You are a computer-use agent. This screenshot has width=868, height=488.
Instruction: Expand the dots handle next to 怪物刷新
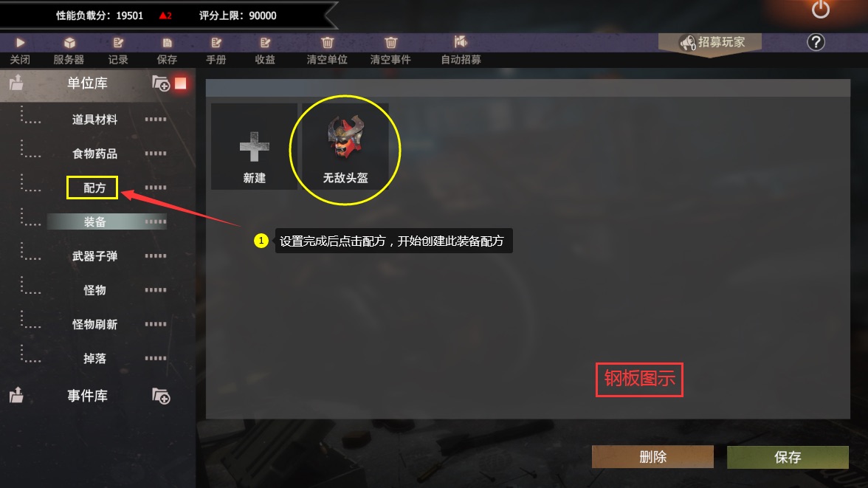[156, 324]
